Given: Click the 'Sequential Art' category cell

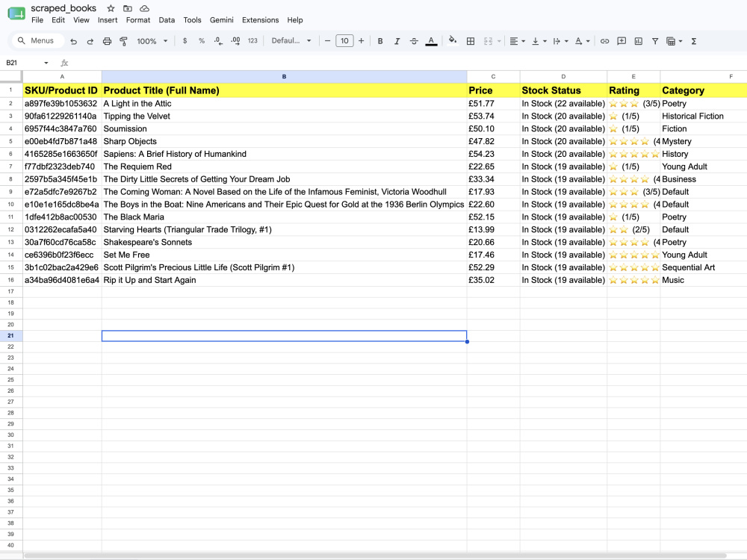Looking at the screenshot, I should point(703,267).
